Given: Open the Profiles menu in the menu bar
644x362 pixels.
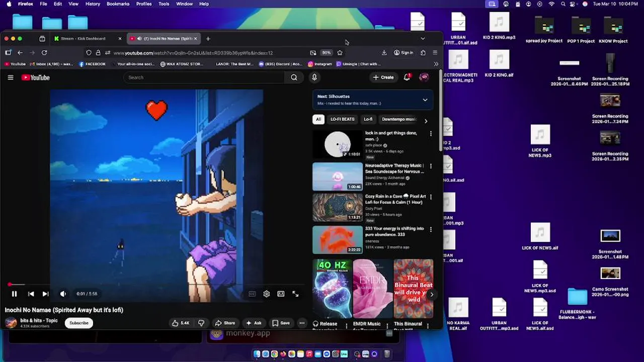Looking at the screenshot, I should (x=144, y=4).
